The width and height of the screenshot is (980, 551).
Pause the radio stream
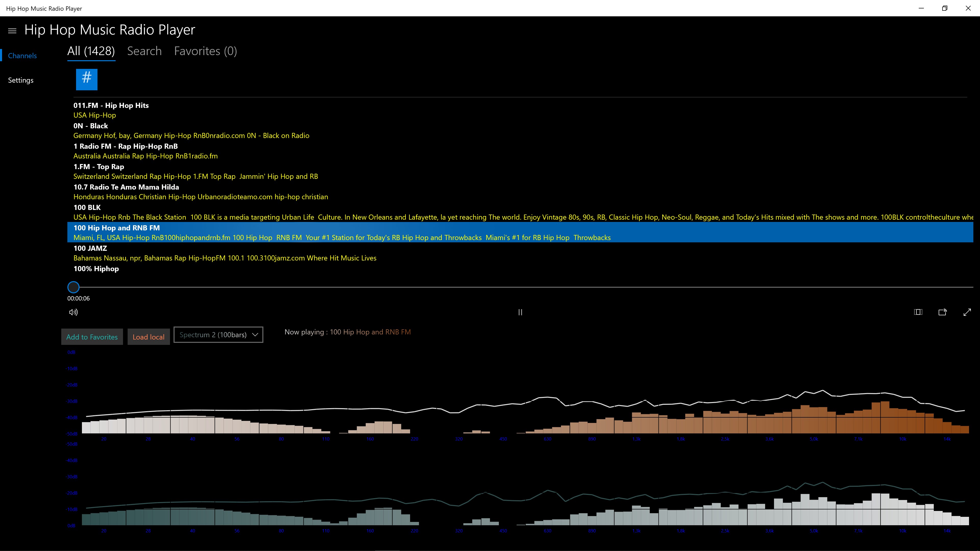coord(520,312)
